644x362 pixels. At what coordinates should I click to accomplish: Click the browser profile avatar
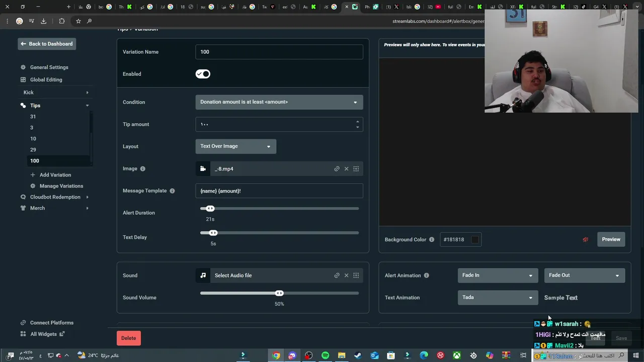click(x=19, y=21)
